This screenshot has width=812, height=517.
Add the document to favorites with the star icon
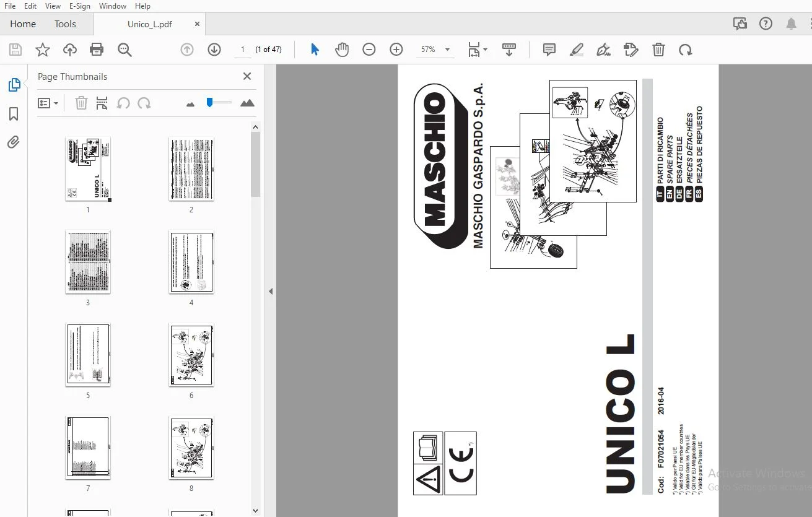[43, 50]
